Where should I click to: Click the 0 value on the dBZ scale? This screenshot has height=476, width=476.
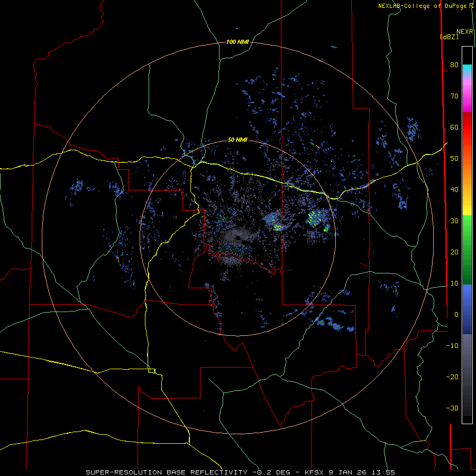(456, 315)
